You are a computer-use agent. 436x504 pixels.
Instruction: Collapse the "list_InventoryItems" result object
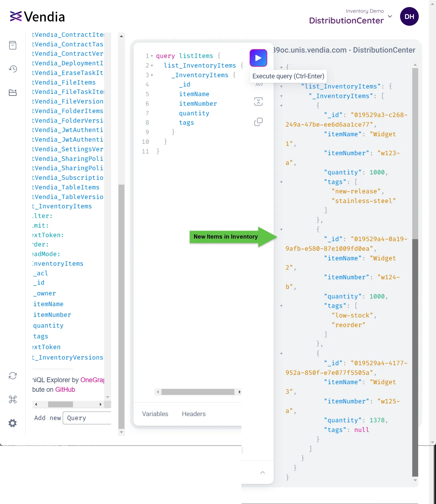click(x=281, y=86)
